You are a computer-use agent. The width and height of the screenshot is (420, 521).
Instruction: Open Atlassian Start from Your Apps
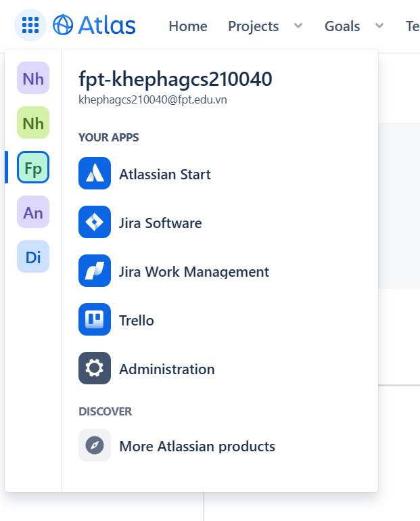tap(165, 174)
